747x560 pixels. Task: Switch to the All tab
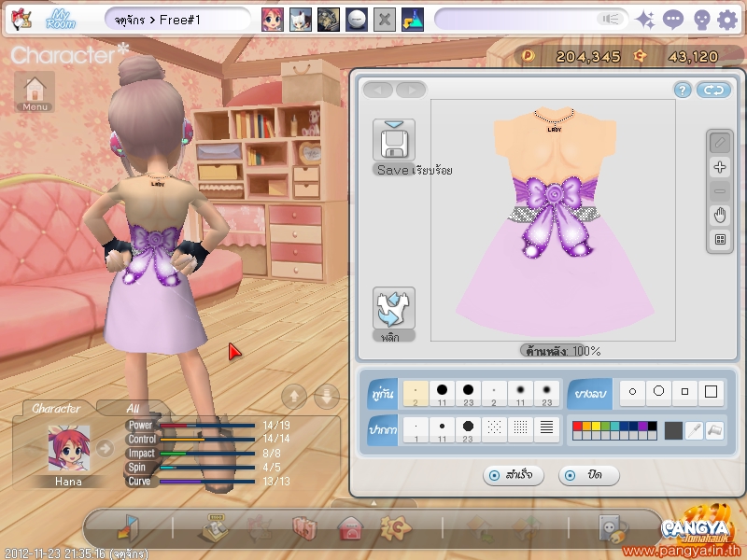point(133,409)
